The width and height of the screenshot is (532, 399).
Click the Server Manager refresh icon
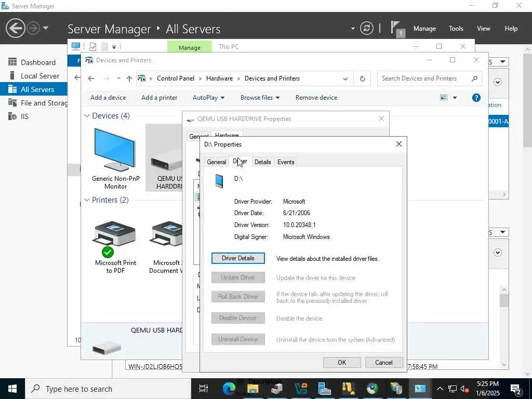(x=366, y=28)
